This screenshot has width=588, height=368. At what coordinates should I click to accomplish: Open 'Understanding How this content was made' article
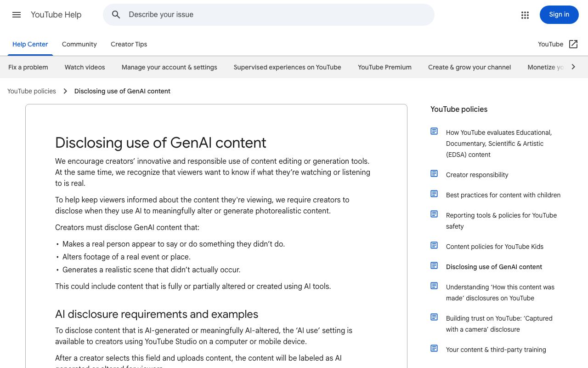point(500,293)
